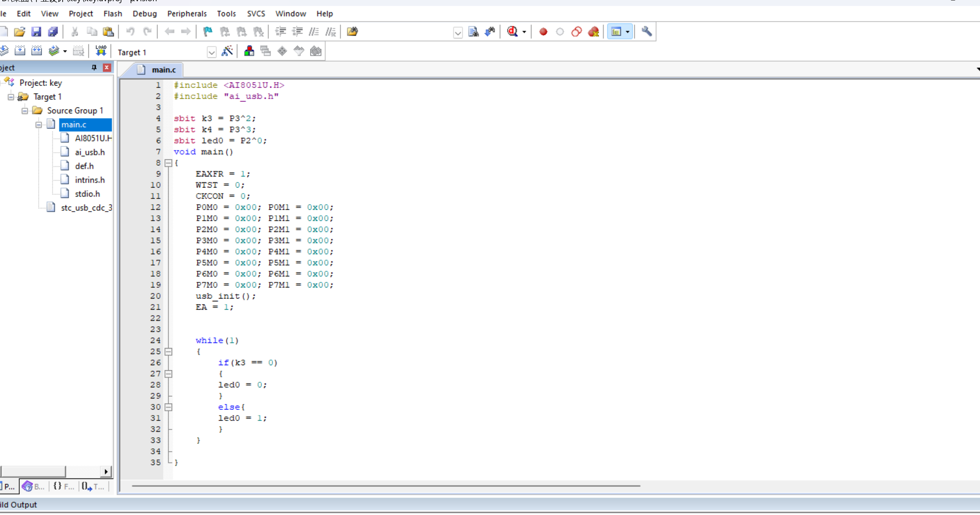The width and height of the screenshot is (980, 515).
Task: Collapse the main.c file tree node
Action: 38,124
